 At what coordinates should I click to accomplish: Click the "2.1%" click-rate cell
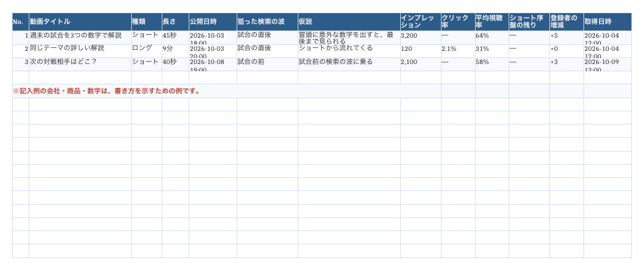458,51
